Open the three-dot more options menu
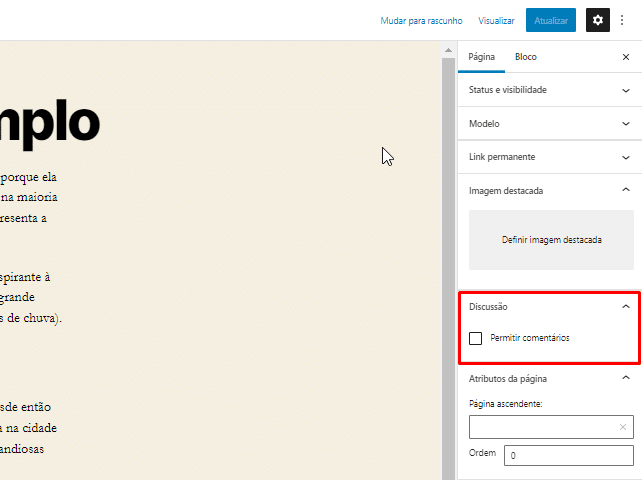The height and width of the screenshot is (480, 642). [622, 20]
